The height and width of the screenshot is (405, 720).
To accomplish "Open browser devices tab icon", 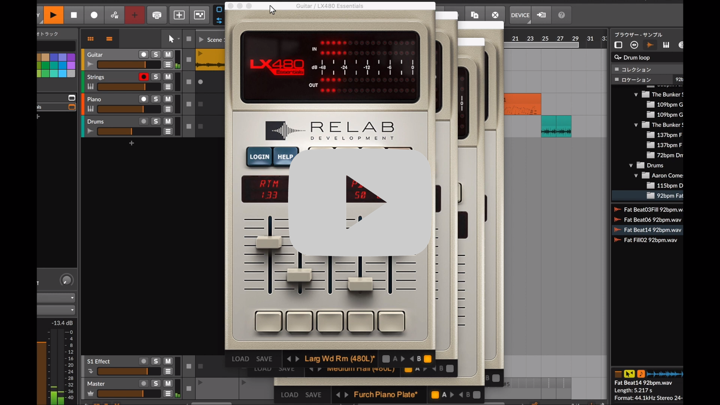I will click(619, 45).
